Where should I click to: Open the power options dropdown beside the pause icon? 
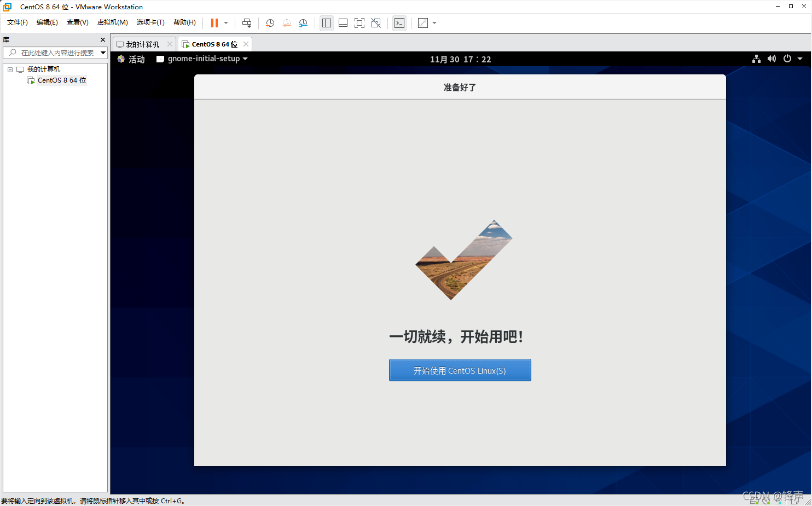click(x=226, y=23)
